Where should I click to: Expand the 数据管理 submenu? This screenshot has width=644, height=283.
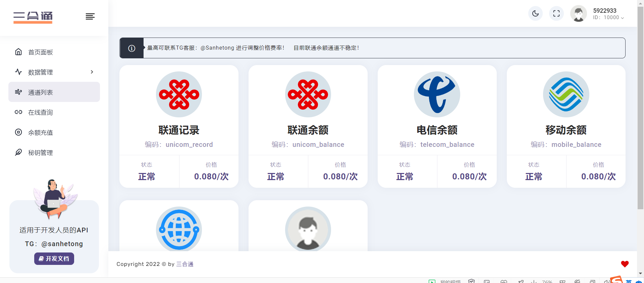pyautogui.click(x=54, y=72)
